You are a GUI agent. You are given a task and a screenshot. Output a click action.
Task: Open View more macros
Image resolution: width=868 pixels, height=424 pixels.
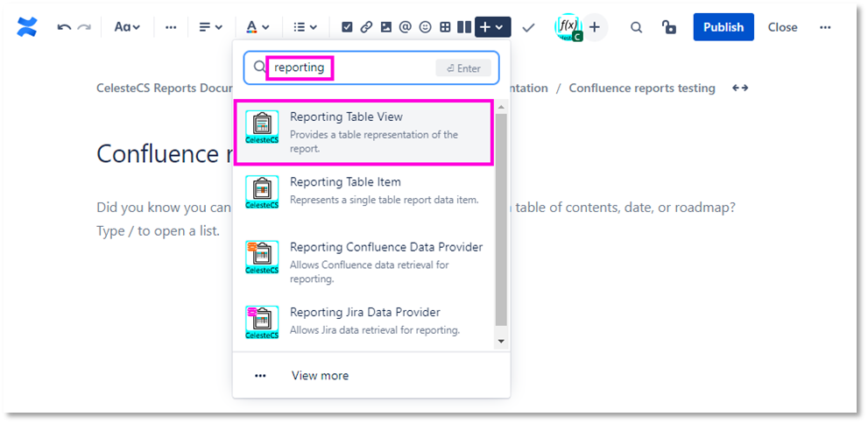click(x=371, y=376)
